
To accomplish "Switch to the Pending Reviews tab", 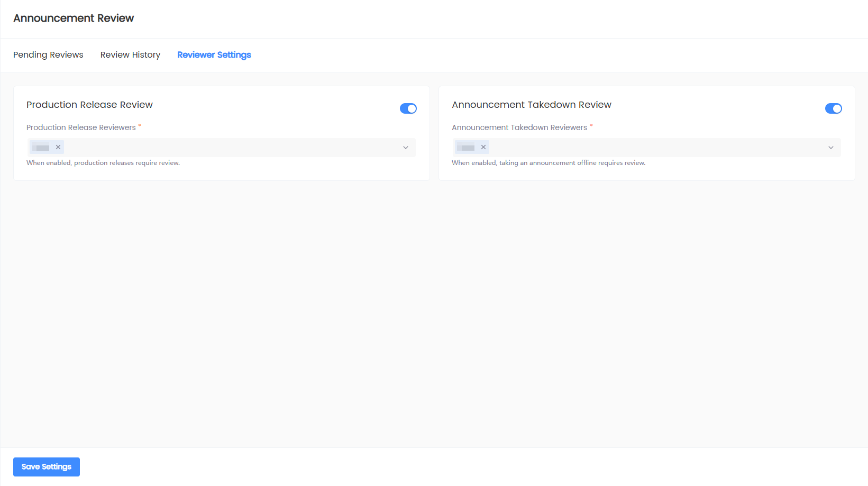I will coord(48,55).
